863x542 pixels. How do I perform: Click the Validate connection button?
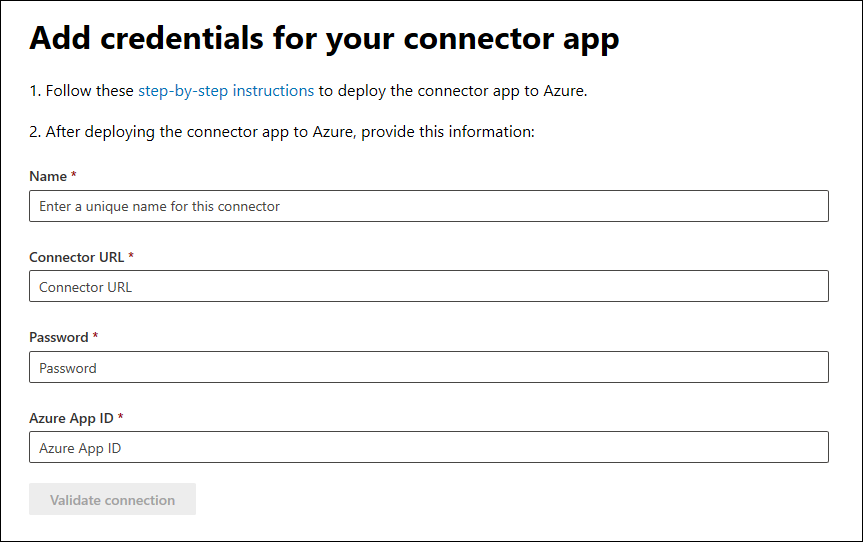click(x=112, y=500)
